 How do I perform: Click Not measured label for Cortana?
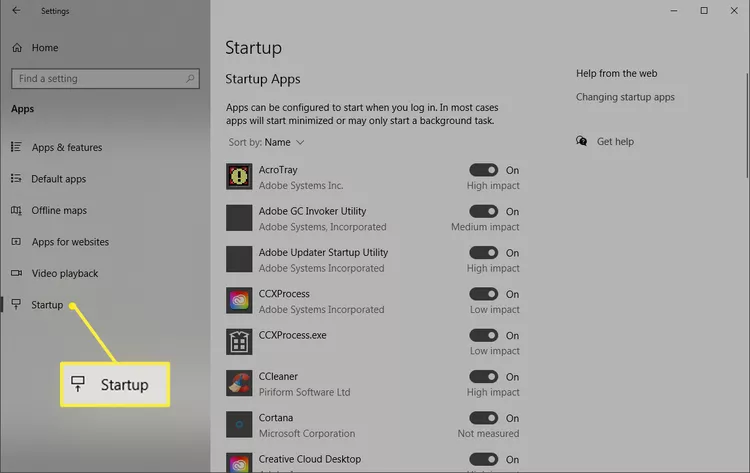[x=488, y=433]
